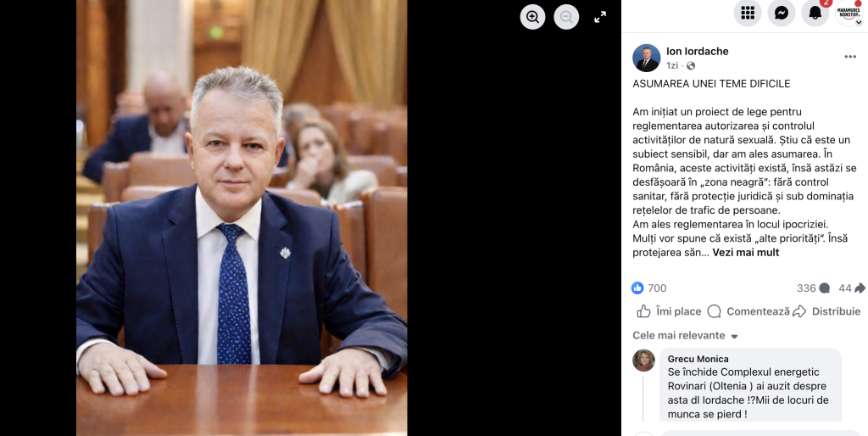Open the Facebook menu grid icon
The image size is (868, 436).
[x=748, y=14]
